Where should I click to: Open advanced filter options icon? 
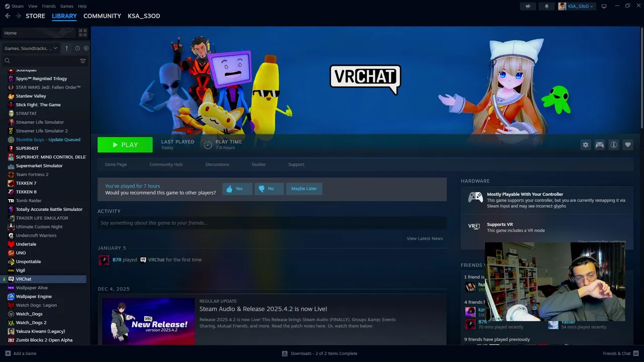83,61
